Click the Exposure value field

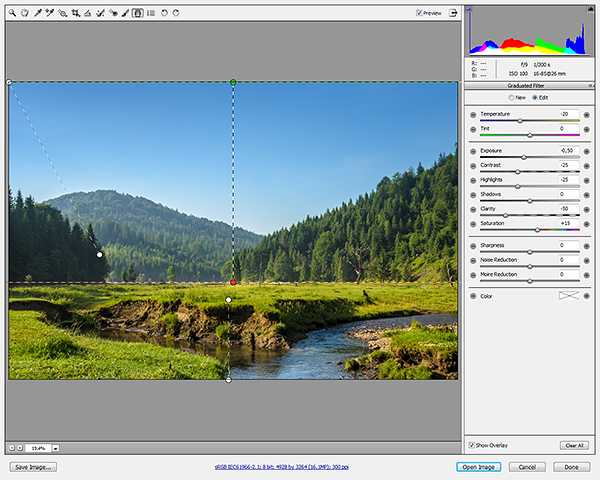[x=568, y=151]
